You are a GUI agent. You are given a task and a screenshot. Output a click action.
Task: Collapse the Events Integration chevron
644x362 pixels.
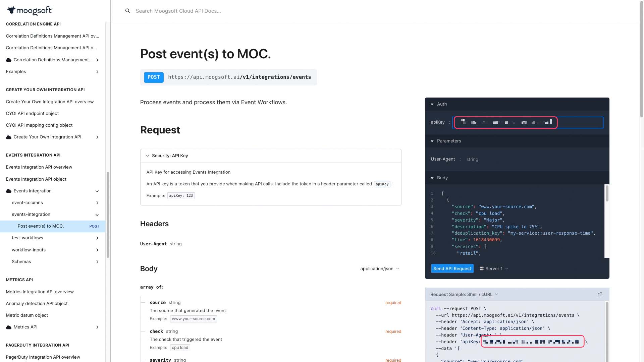point(97,191)
